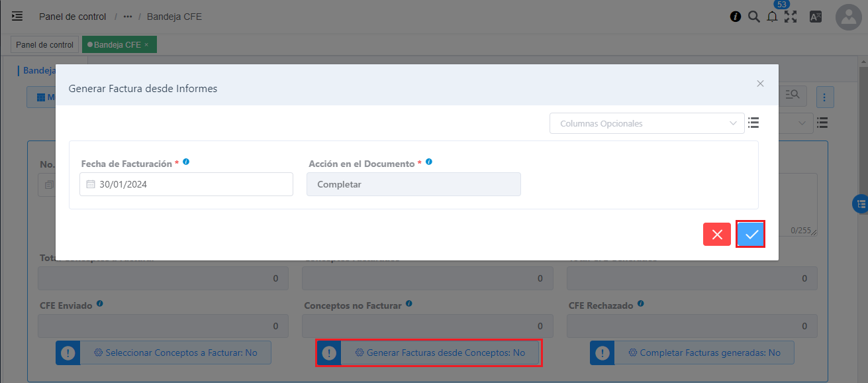Viewport: 868px width, 383px height.
Task: Open the Acción en el Documento selector
Action: click(x=413, y=184)
